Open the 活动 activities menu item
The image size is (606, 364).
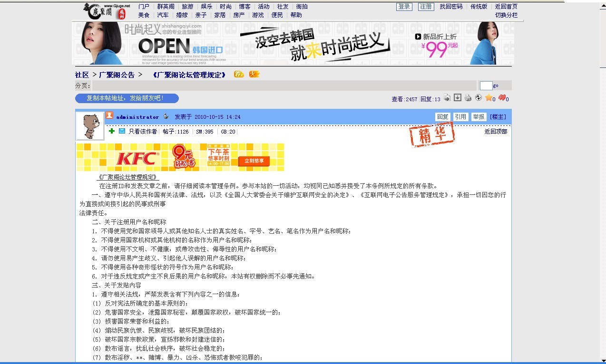coord(264,7)
